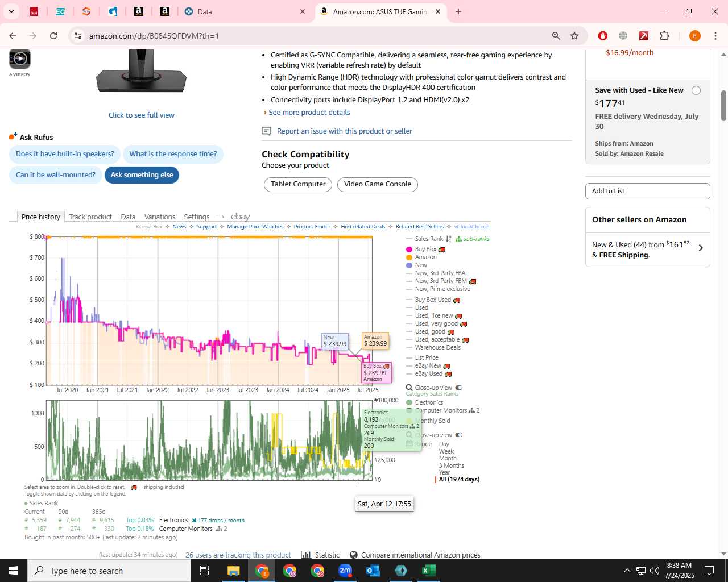This screenshot has width=728, height=582.
Task: Open the Add to List dropdown
Action: pos(648,191)
